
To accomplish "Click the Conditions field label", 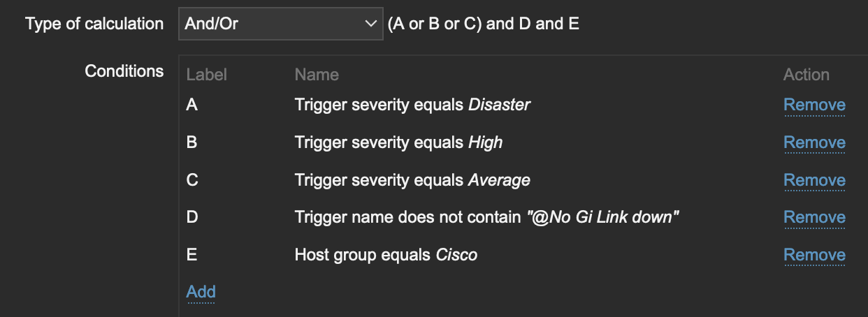I will [124, 71].
